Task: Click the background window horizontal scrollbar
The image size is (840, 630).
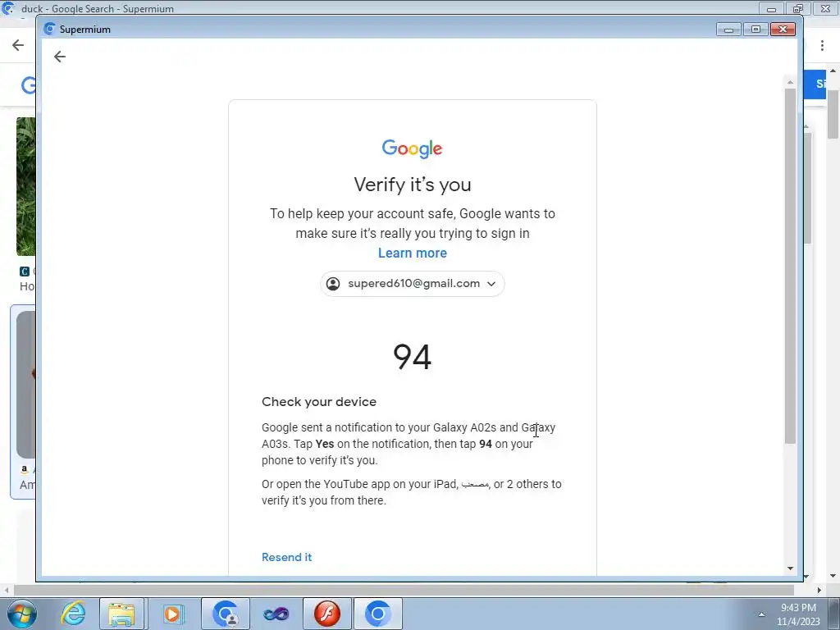Action: [404, 590]
